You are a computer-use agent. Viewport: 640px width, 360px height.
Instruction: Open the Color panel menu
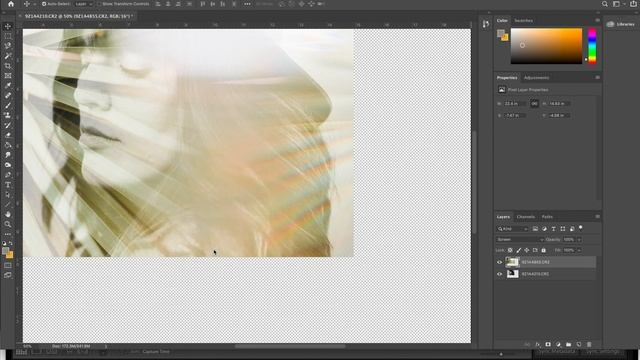tap(598, 20)
